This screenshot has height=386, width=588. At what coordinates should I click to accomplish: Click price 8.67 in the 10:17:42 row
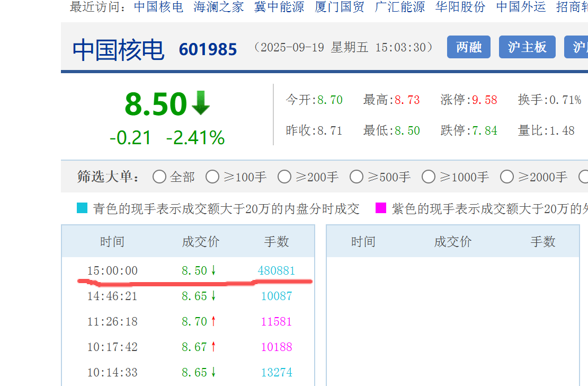pos(194,347)
